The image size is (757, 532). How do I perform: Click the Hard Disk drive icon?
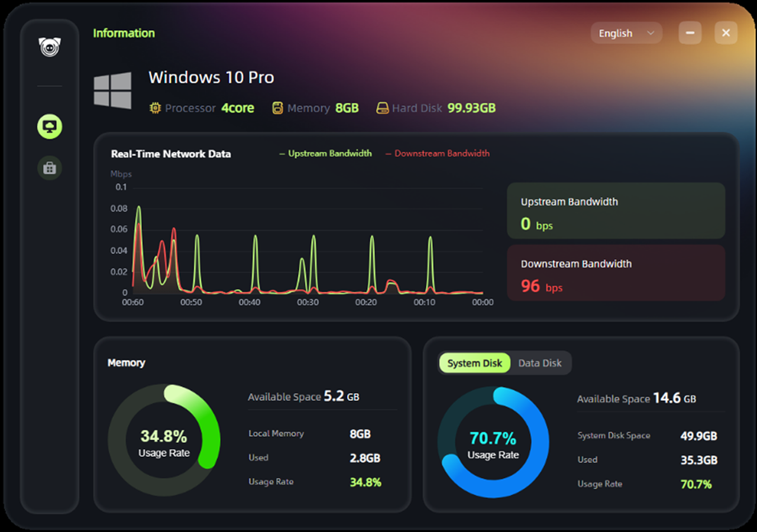click(383, 108)
